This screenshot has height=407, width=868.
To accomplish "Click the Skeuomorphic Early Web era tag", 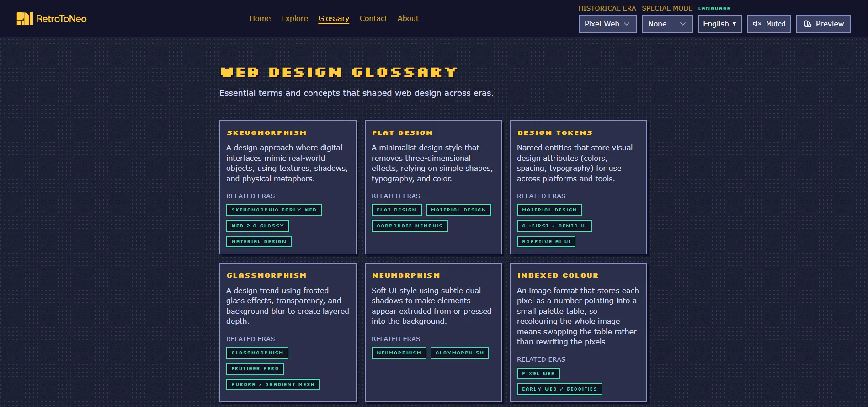I will 274,210.
